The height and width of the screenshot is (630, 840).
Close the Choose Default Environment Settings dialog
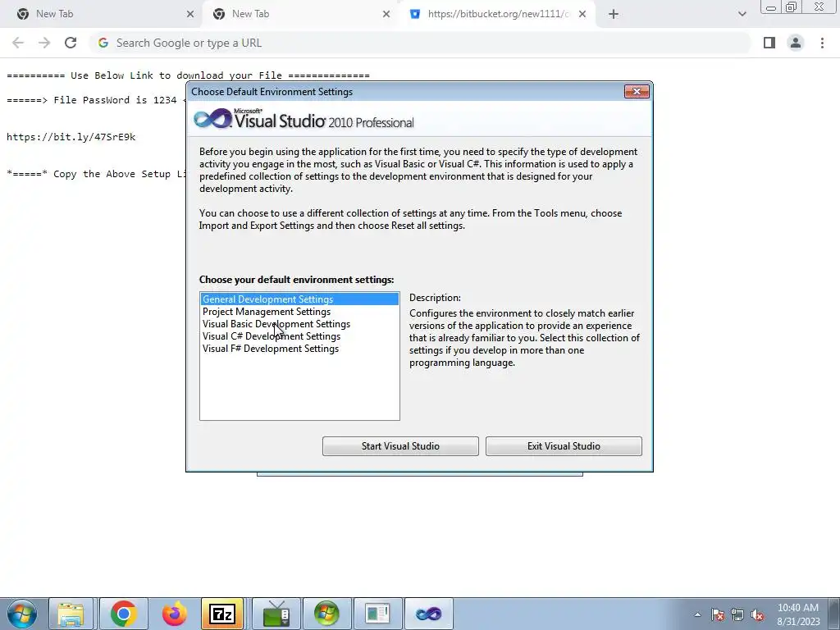click(x=637, y=92)
